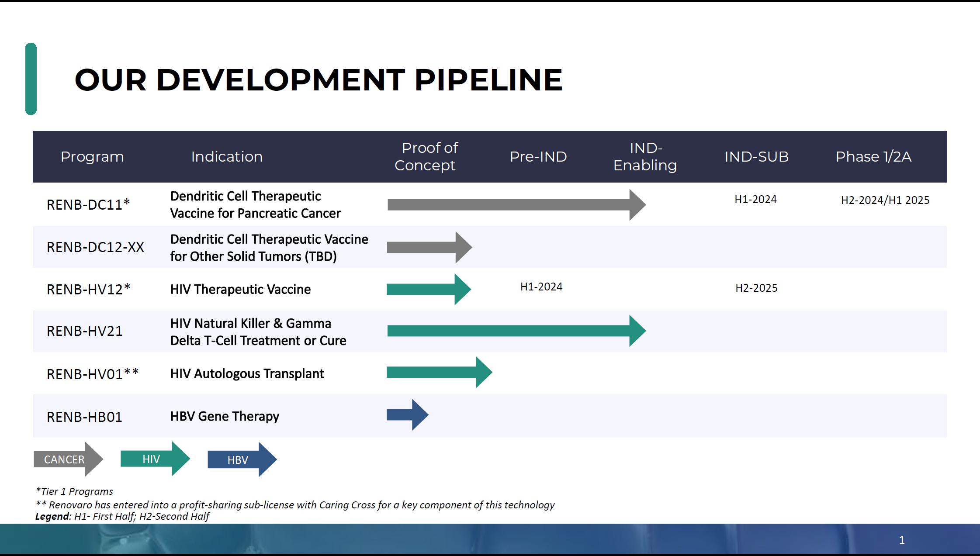Screen dimensions: 980x556
Task: Click the IND-Enabling column header
Action: coord(645,157)
